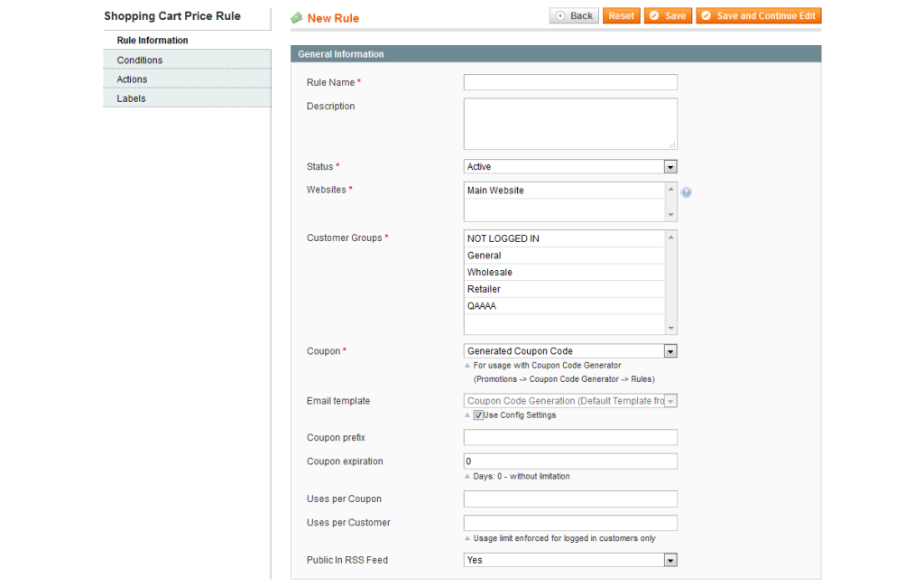Switch to the Rule Information tab
Screen dimensions: 924x587
click(187, 40)
